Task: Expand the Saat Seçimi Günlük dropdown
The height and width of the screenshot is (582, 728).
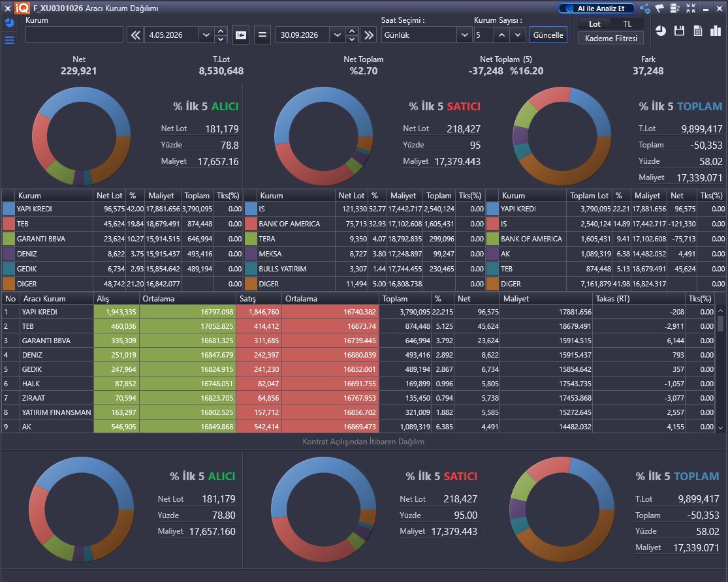Action: 464,35
